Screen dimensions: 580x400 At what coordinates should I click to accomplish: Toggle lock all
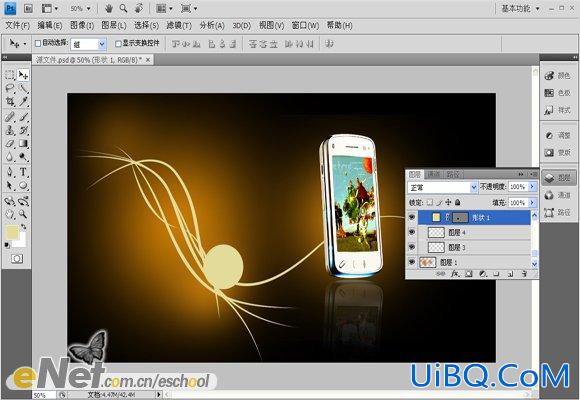coord(458,202)
